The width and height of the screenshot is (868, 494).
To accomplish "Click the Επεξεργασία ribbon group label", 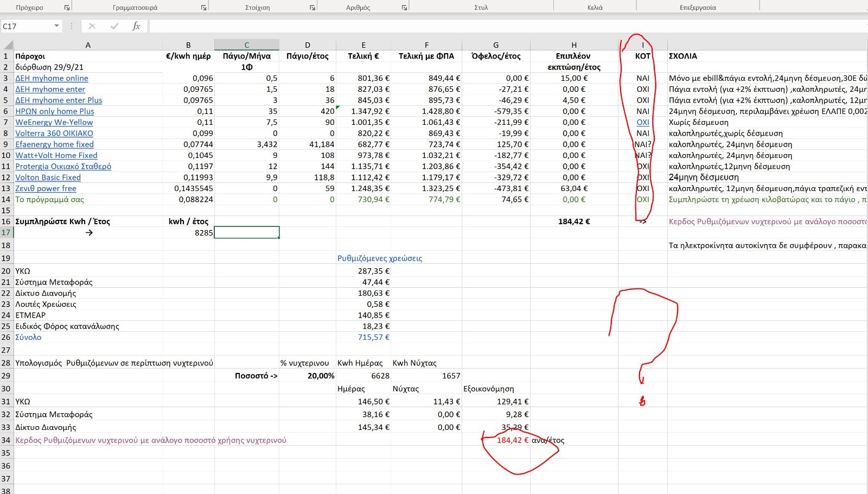I will coord(698,8).
